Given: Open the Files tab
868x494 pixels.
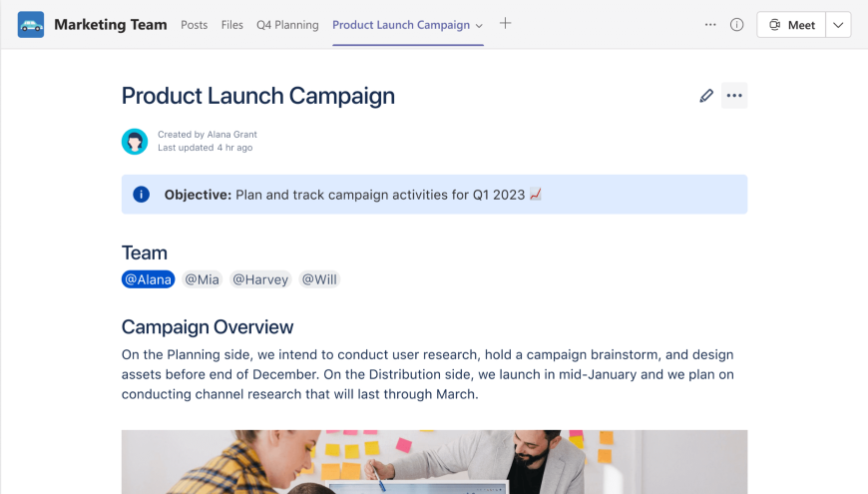Looking at the screenshot, I should (232, 25).
